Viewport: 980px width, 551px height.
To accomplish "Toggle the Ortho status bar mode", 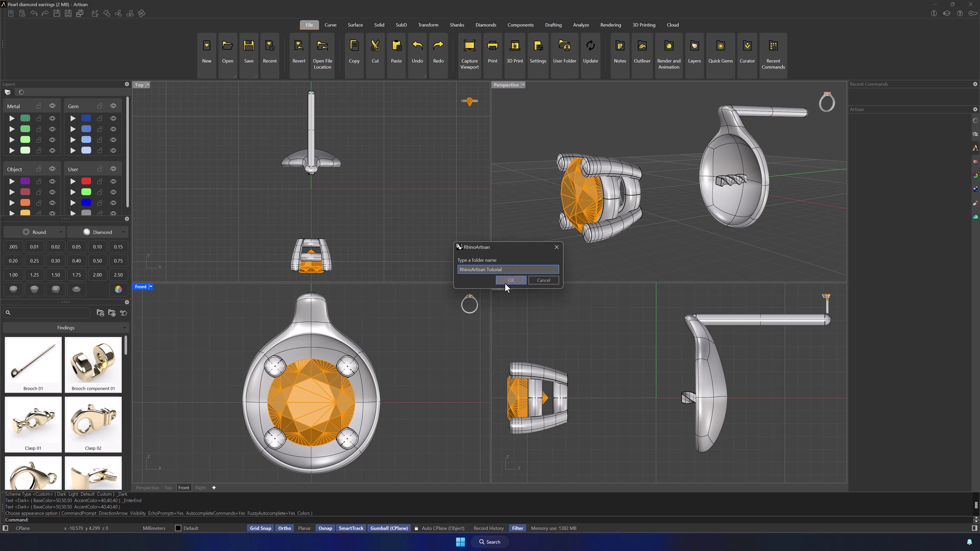I will click(284, 528).
